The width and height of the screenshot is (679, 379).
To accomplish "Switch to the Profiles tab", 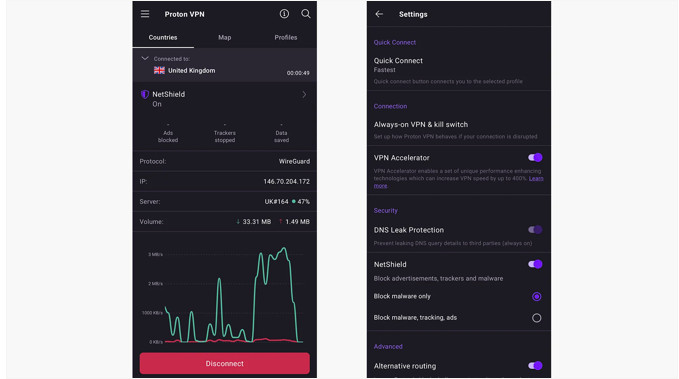I will click(x=286, y=37).
